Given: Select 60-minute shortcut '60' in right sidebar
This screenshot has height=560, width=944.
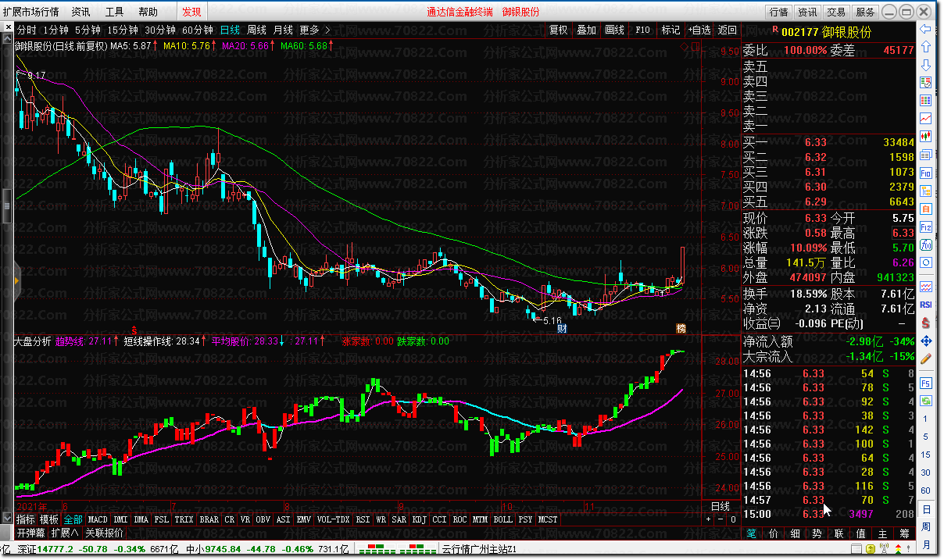Looking at the screenshot, I should (926, 491).
